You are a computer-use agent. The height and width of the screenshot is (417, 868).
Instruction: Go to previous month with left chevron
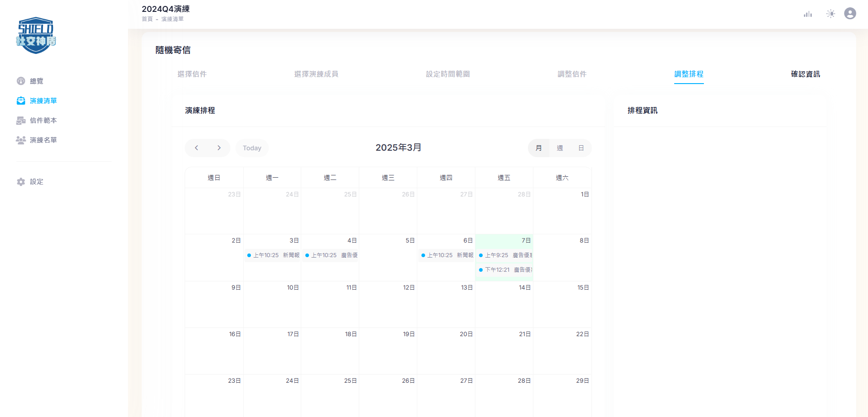197,148
